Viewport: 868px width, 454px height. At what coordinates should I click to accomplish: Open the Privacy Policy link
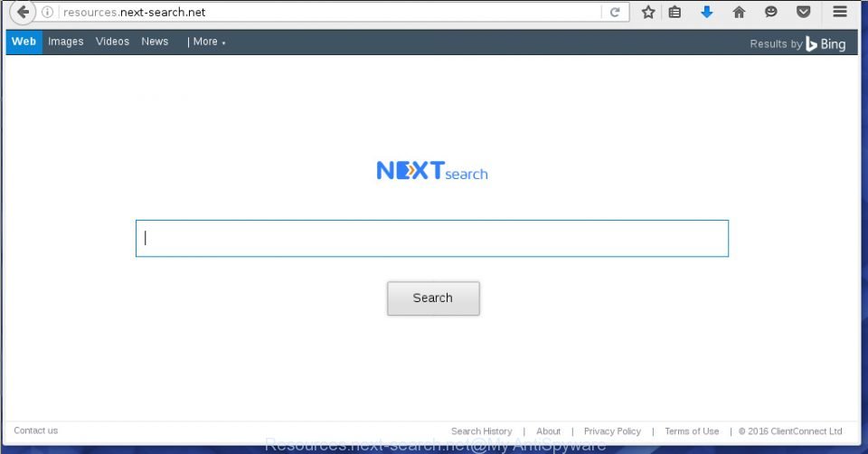(x=612, y=430)
